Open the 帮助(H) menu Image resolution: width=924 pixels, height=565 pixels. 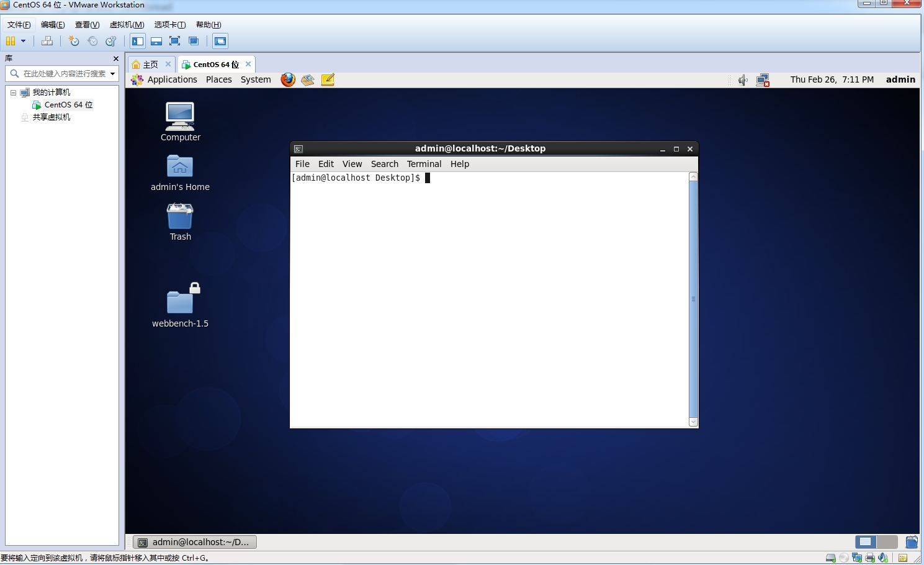(209, 25)
